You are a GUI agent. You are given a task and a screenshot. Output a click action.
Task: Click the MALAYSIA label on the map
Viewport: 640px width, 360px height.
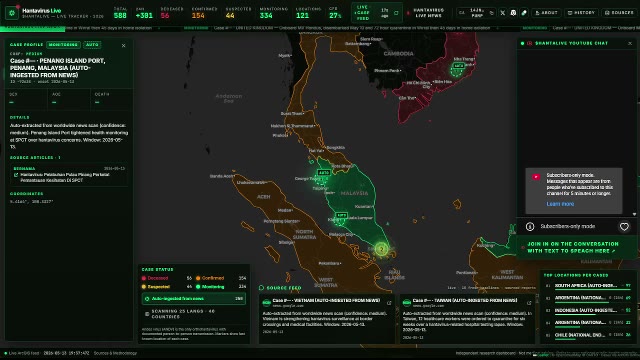pos(354,193)
